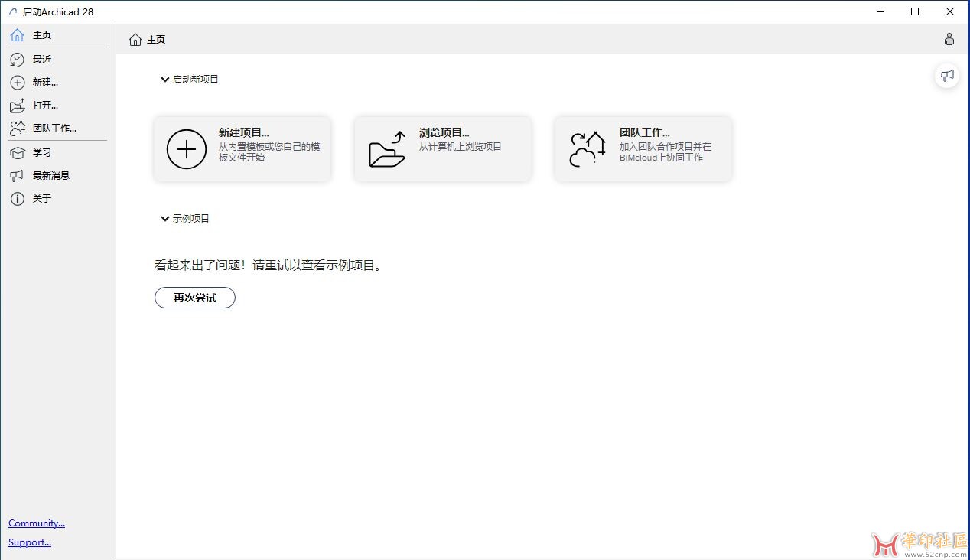Open the Support... link
Viewport: 970px width, 560px height.
tap(30, 542)
